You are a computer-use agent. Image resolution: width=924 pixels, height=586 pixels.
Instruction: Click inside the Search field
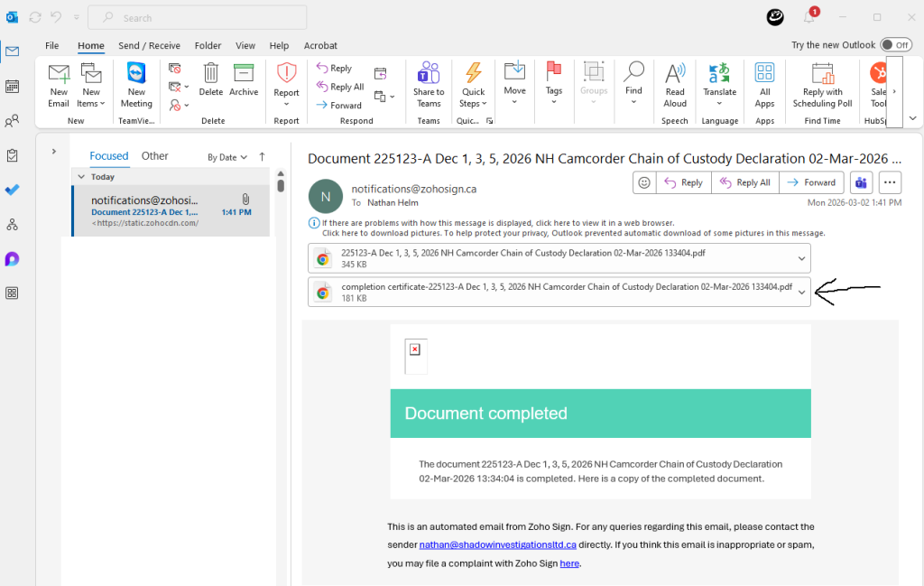pos(197,17)
